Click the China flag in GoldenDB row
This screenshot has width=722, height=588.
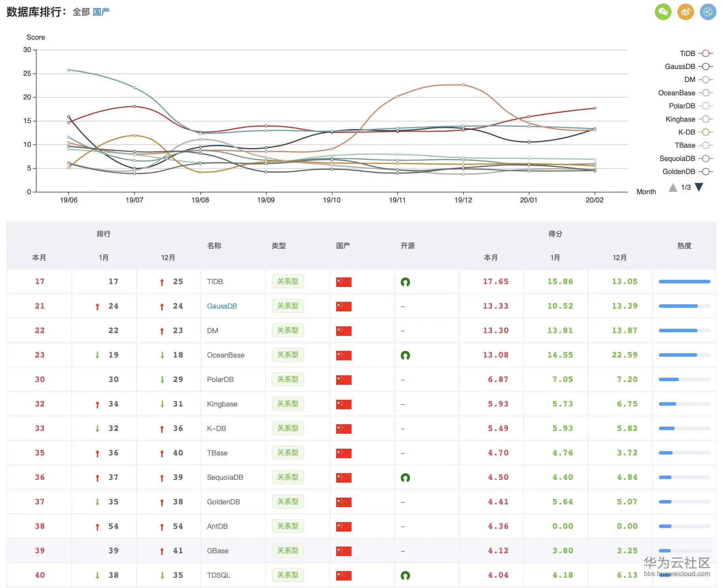click(x=344, y=502)
